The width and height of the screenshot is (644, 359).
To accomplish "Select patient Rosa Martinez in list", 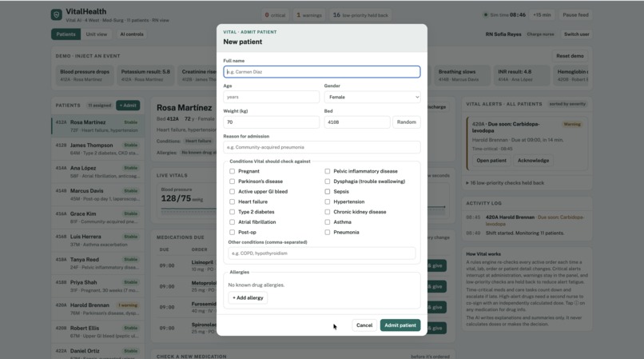I will click(97, 126).
